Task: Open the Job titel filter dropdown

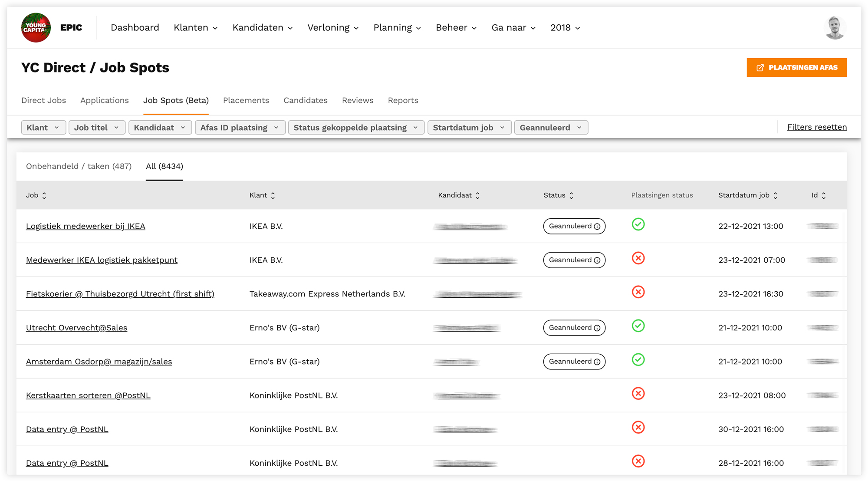Action: click(x=97, y=128)
